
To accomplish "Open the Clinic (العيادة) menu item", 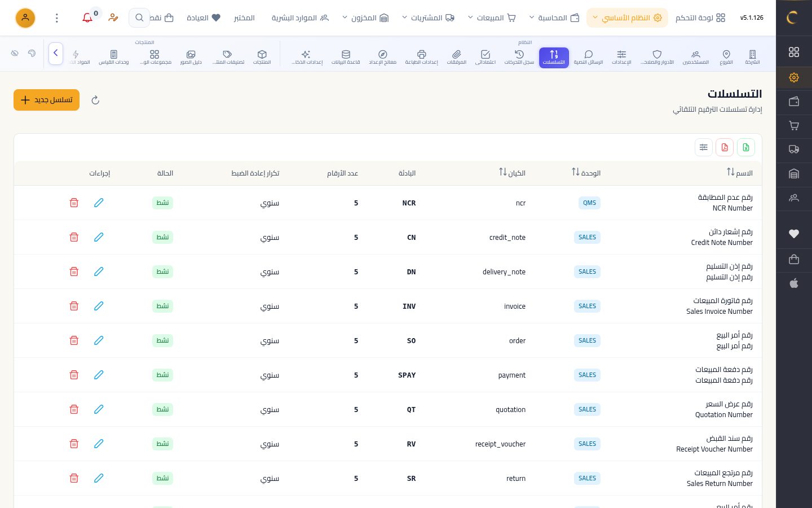I will tap(204, 18).
